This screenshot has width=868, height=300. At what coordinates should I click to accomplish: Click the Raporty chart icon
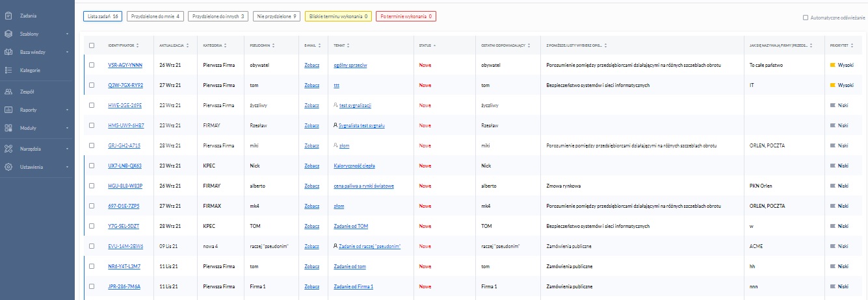pos(8,110)
